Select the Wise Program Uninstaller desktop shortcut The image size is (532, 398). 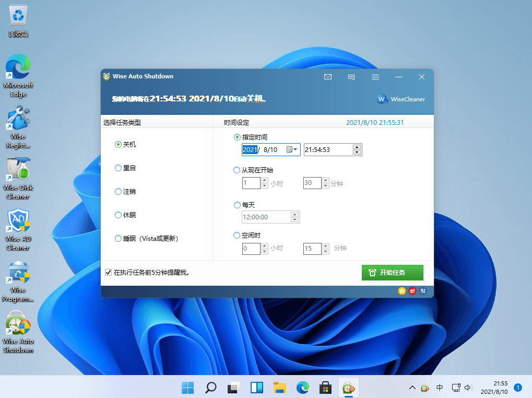coord(18,281)
